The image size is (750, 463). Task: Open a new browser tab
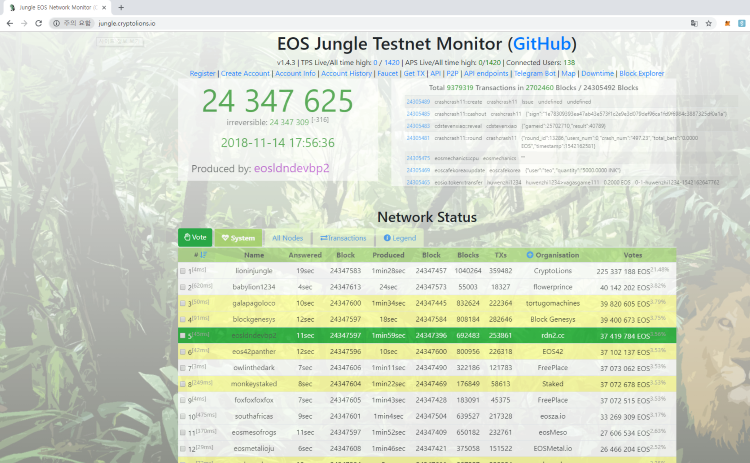[x=121, y=7]
